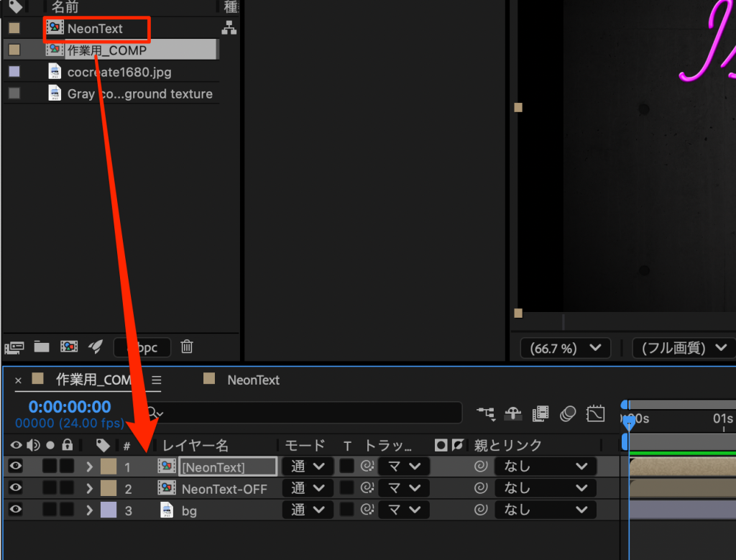Delete selected item with trash icon

187,347
